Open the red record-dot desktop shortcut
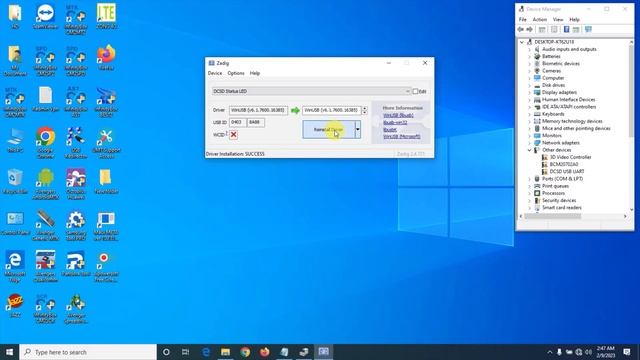 pyautogui.click(x=106, y=267)
